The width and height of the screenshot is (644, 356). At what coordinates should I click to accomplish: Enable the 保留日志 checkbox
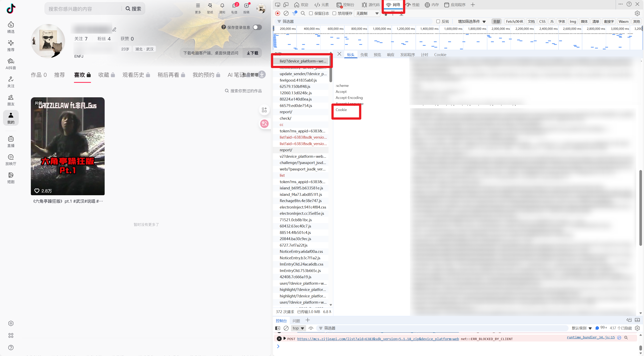311,13
